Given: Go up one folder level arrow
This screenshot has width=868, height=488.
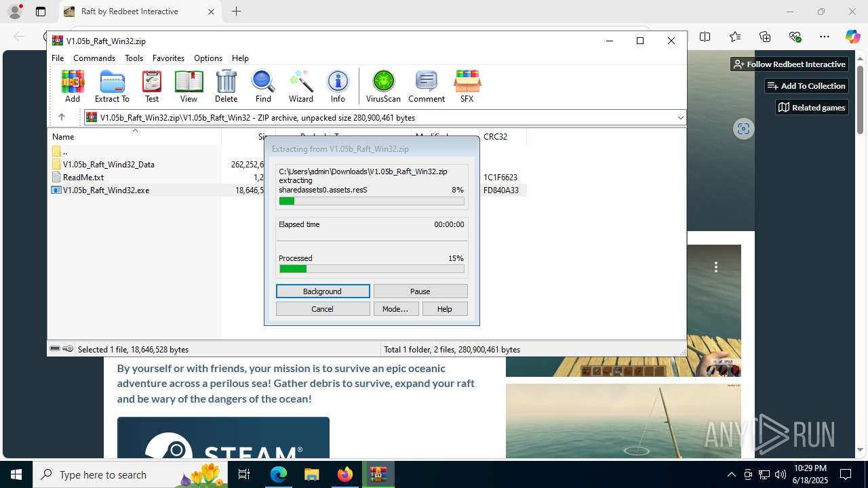Looking at the screenshot, I should (x=61, y=117).
